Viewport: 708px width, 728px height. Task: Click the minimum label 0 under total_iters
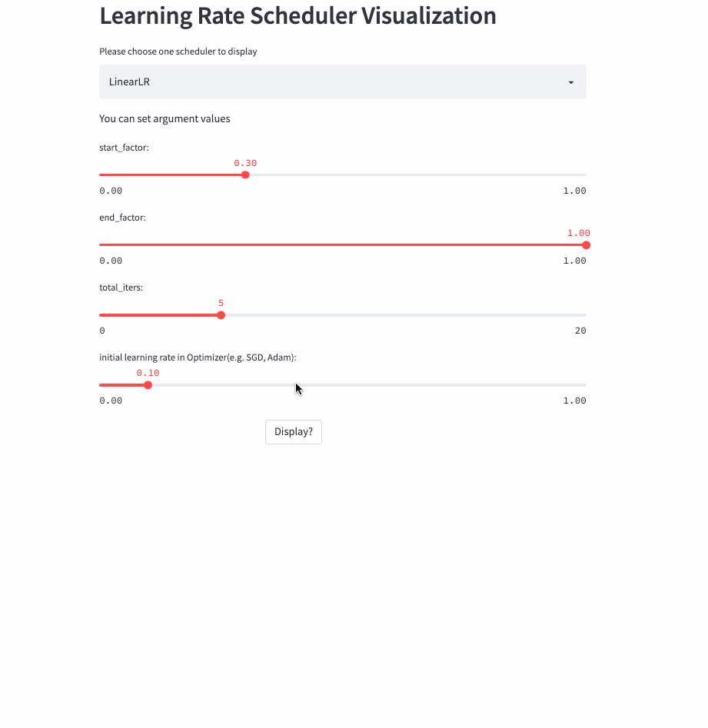pyautogui.click(x=102, y=331)
